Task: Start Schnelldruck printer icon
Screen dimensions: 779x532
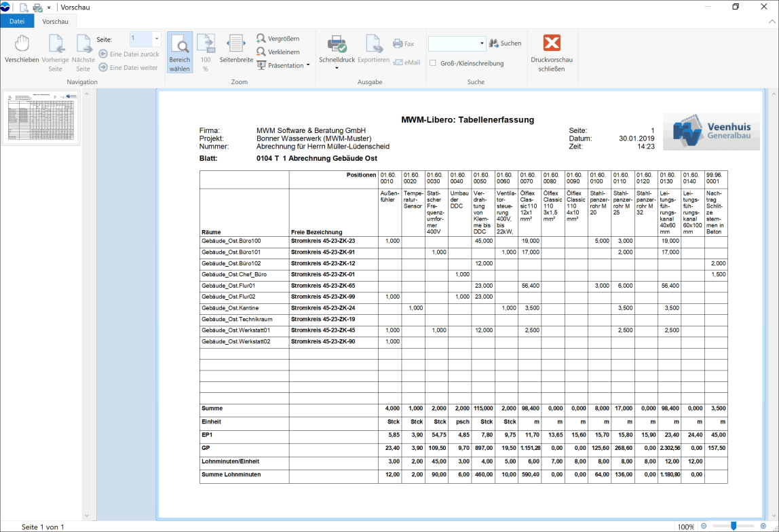Action: tap(337, 44)
